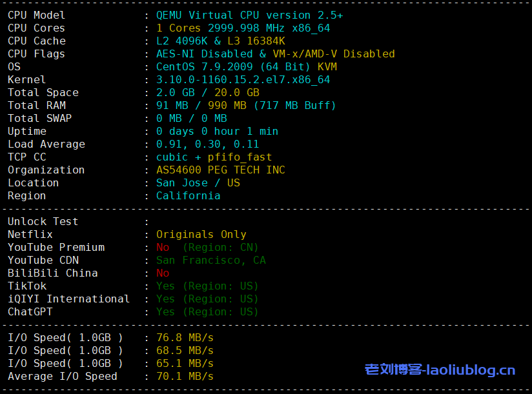The image size is (532, 394).
Task: Click the Uptime value line
Action: pos(217,131)
